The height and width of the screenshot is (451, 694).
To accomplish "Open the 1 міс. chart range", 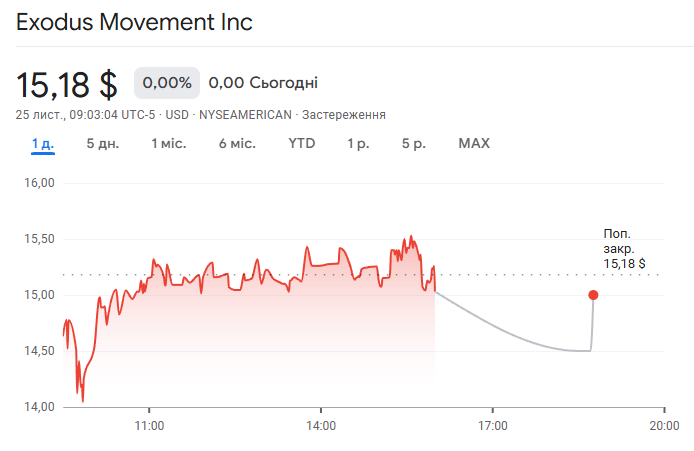I will pyautogui.click(x=168, y=144).
